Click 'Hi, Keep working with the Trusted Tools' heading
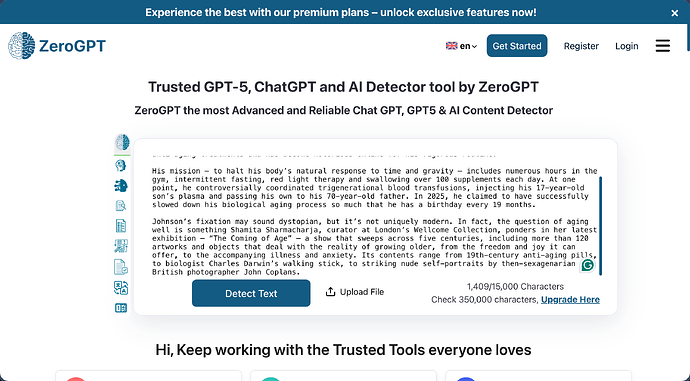690x381 pixels. click(343, 350)
